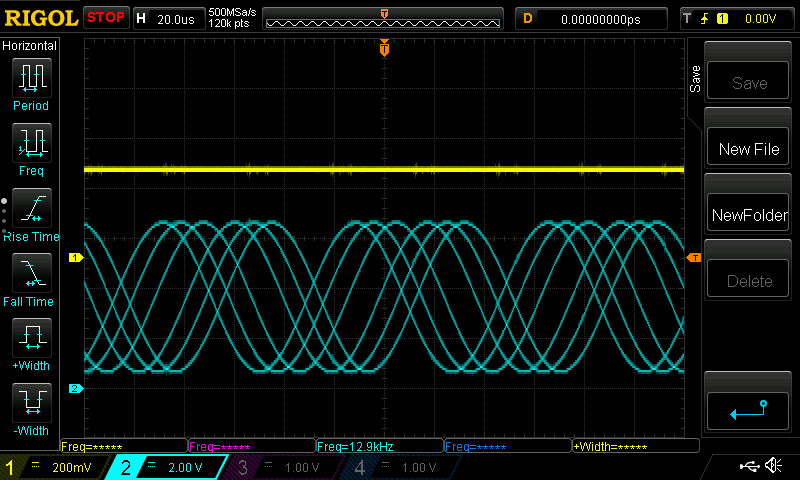800x480 pixels.
Task: Choose the Fall Time measurement icon
Action: point(31,272)
